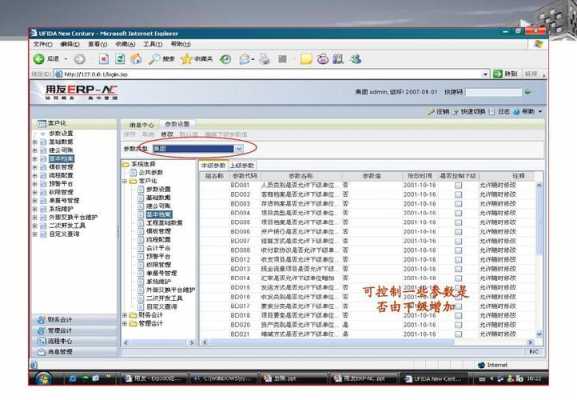Expand the 管理会计 folder in tree
Image resolution: width=577 pixels, height=400 pixels.
pyautogui.click(x=125, y=324)
